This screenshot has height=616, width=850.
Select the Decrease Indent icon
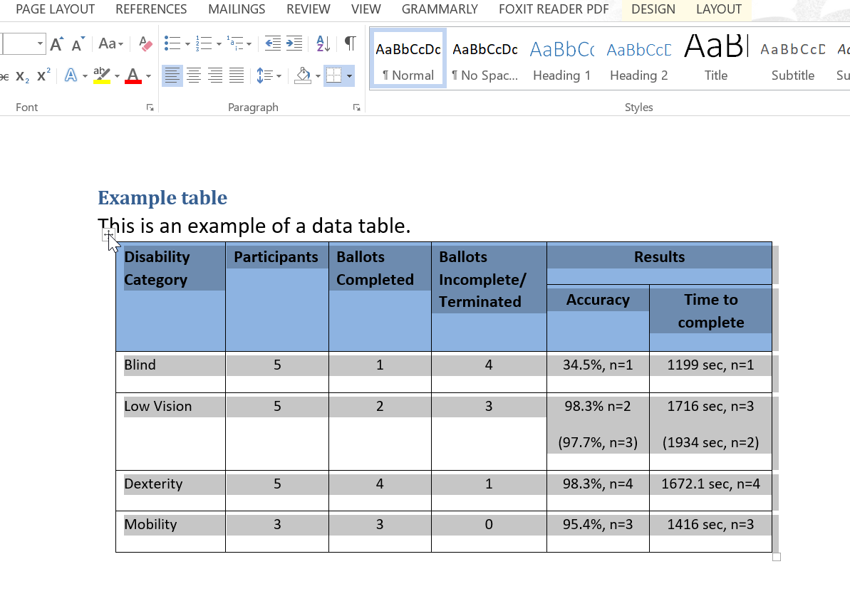click(272, 43)
